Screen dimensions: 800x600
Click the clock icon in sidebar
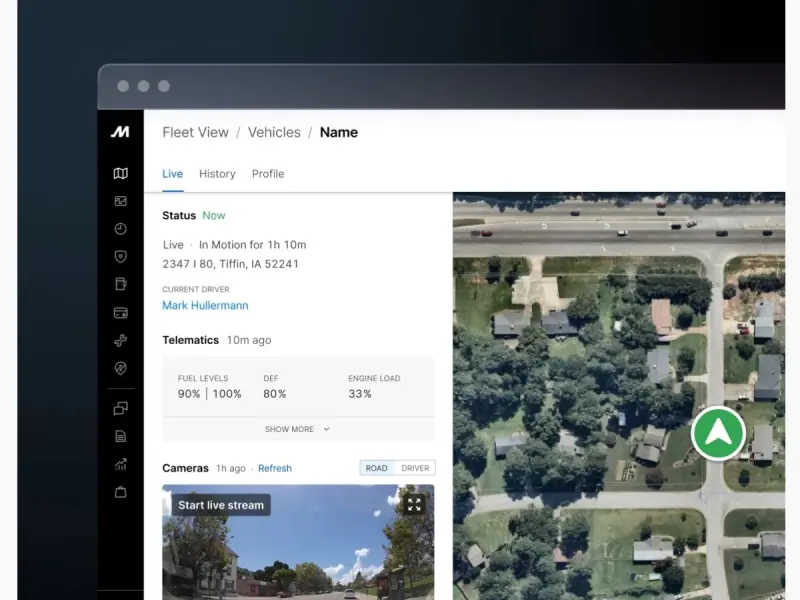[120, 229]
